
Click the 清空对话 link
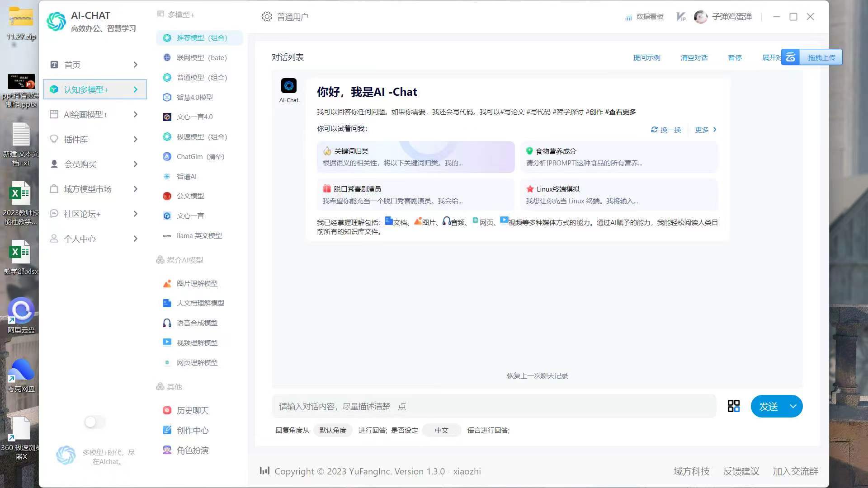[x=694, y=57]
